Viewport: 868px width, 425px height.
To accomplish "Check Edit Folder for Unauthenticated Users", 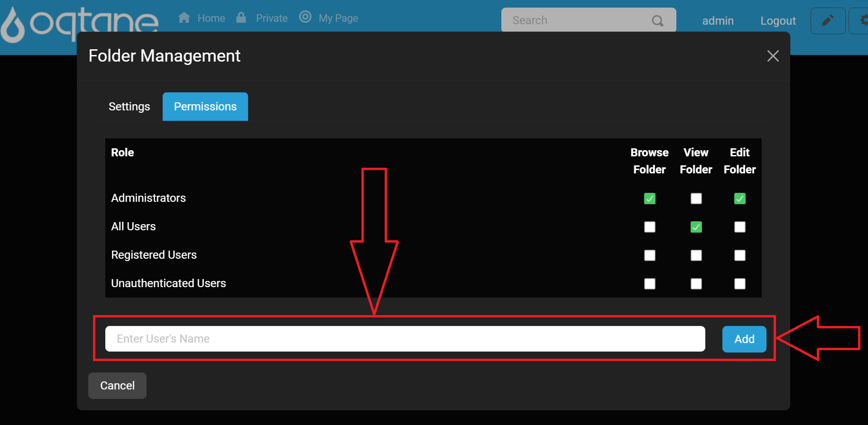I will [740, 284].
